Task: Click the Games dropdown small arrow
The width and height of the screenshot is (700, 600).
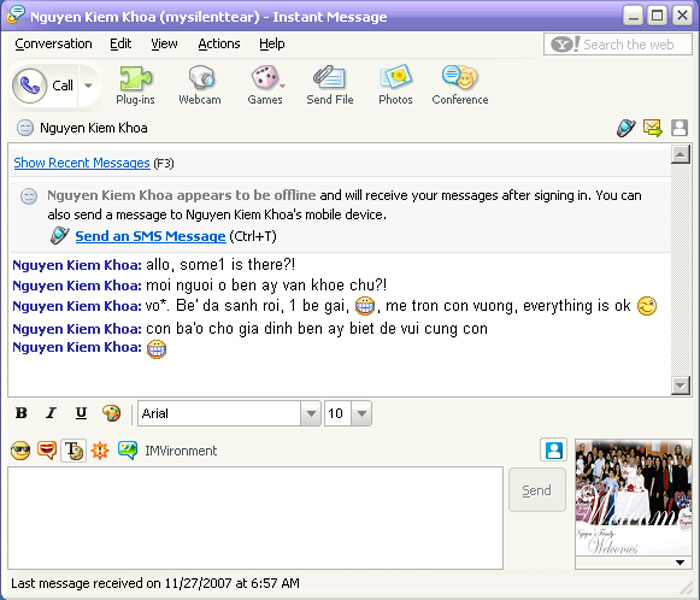Action: coord(282,85)
